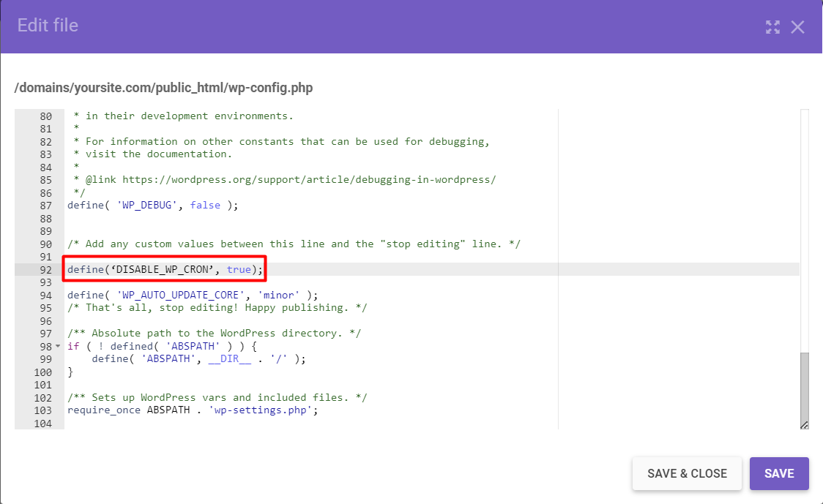Click the 'true' value on line 92

tap(238, 269)
